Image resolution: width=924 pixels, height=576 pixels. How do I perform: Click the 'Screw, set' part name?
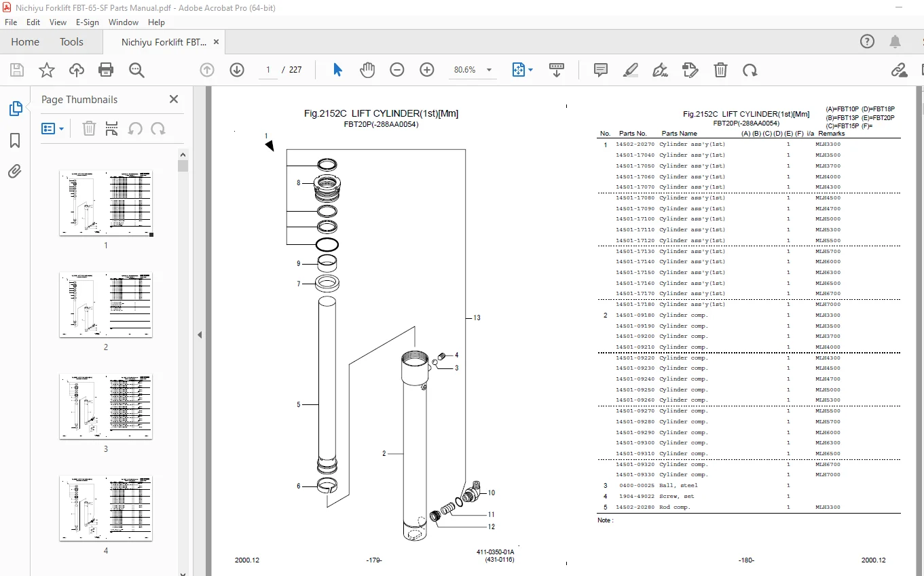pos(676,496)
